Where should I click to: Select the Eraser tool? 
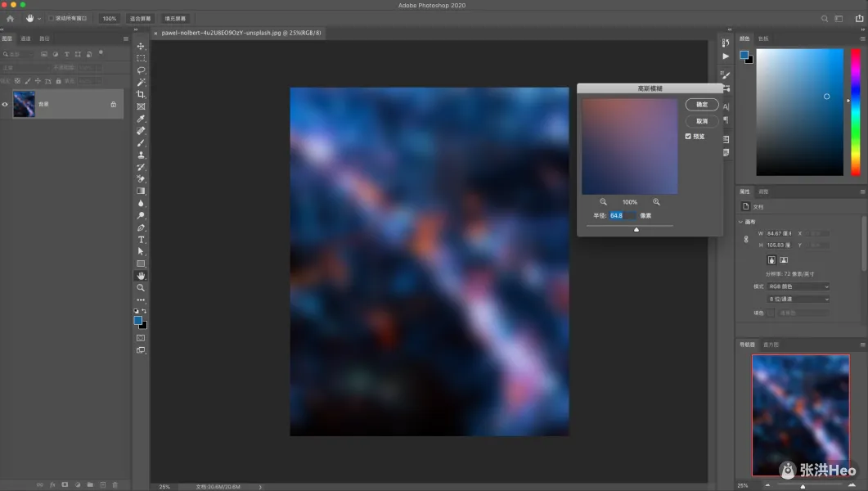pyautogui.click(x=141, y=178)
